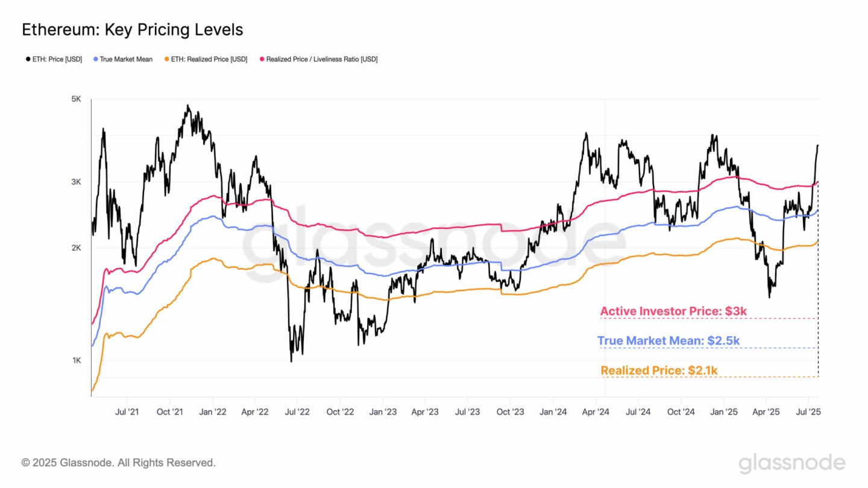Click the True Market Mean: $2.5k annotation
This screenshot has width=868, height=488.
668,341
